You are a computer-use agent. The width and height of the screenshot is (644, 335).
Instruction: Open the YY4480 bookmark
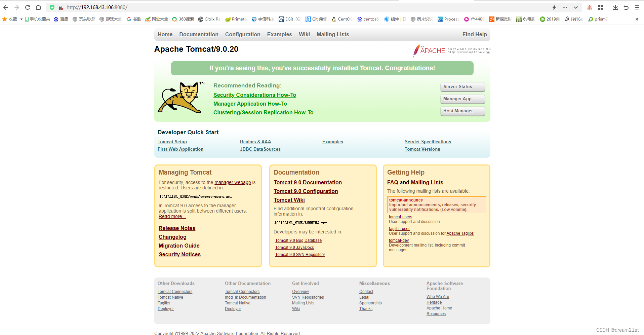[x=474, y=19]
